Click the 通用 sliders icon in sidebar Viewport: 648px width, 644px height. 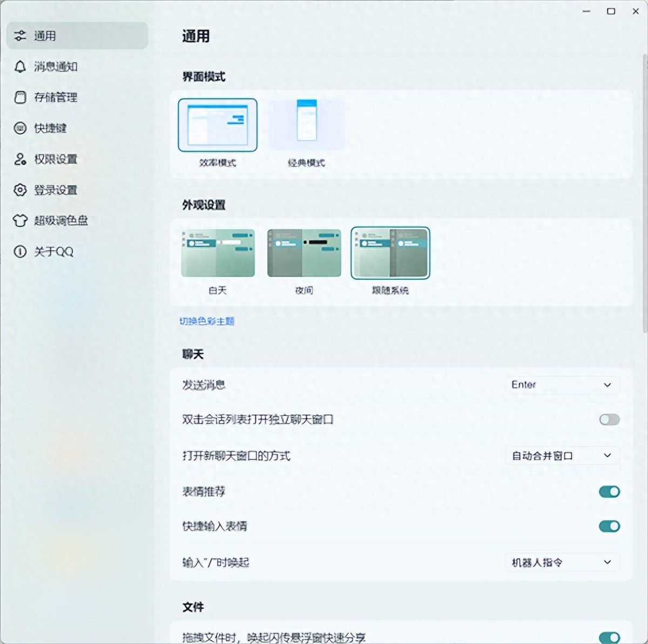point(20,36)
